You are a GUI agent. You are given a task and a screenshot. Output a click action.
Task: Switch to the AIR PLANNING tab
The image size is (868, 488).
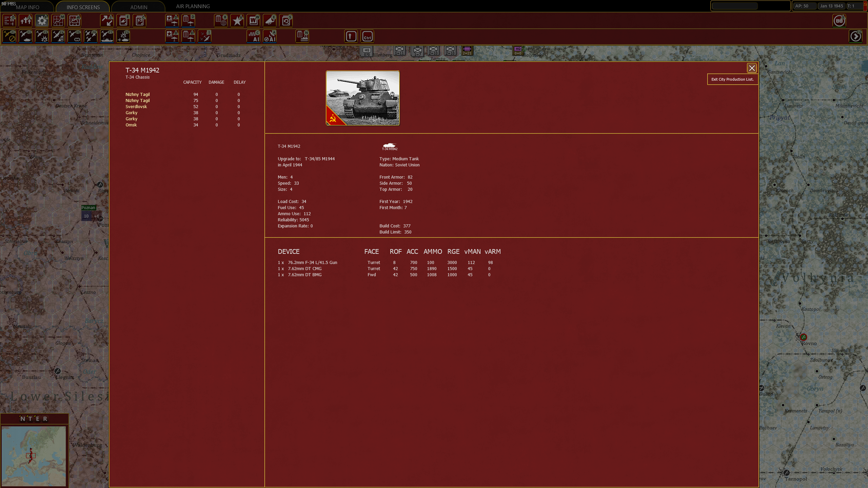(193, 6)
